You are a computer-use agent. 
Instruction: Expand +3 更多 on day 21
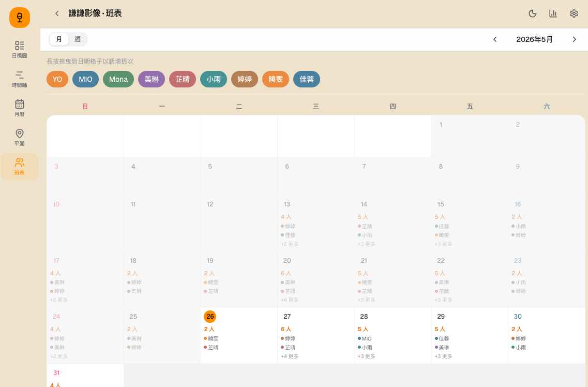point(366,300)
